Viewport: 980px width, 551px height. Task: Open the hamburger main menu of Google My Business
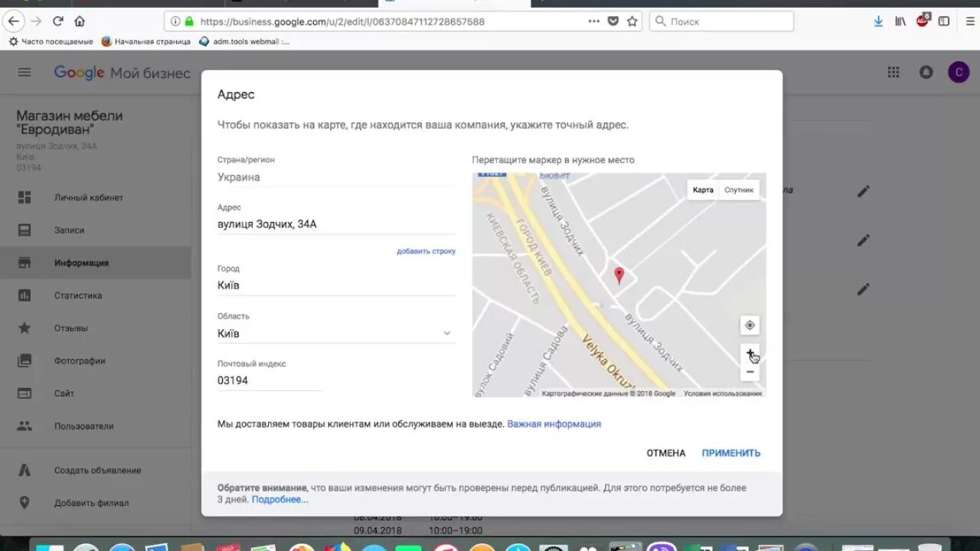coord(24,72)
